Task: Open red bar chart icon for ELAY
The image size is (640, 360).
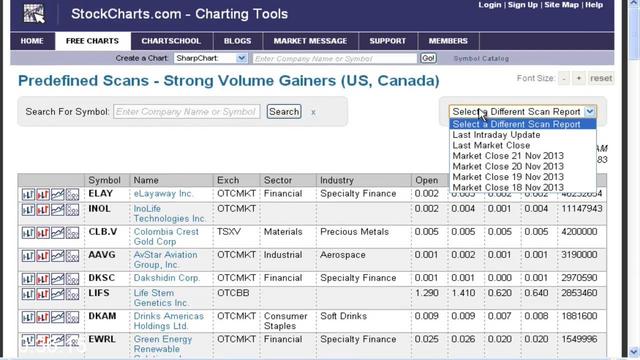Action: click(43, 195)
